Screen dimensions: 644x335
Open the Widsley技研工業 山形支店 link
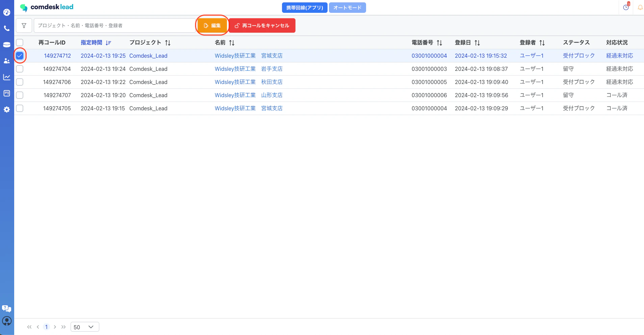(249, 95)
